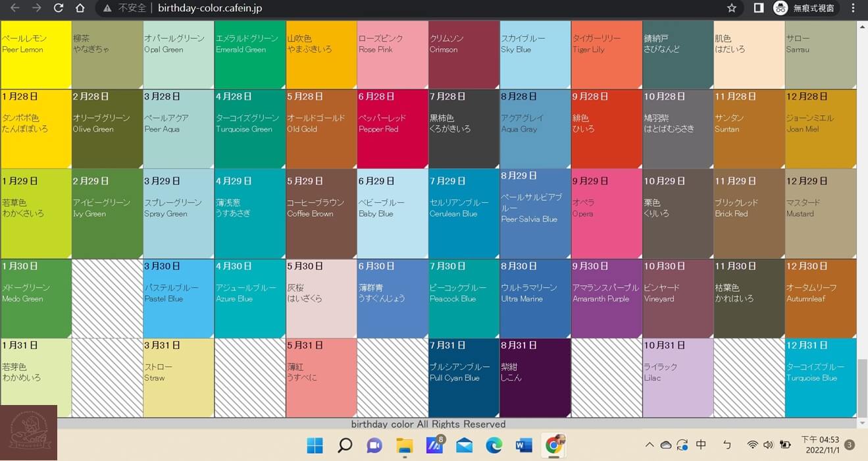Click the not-secure warning in address bar
The width and height of the screenshot is (868, 461).
click(x=125, y=8)
